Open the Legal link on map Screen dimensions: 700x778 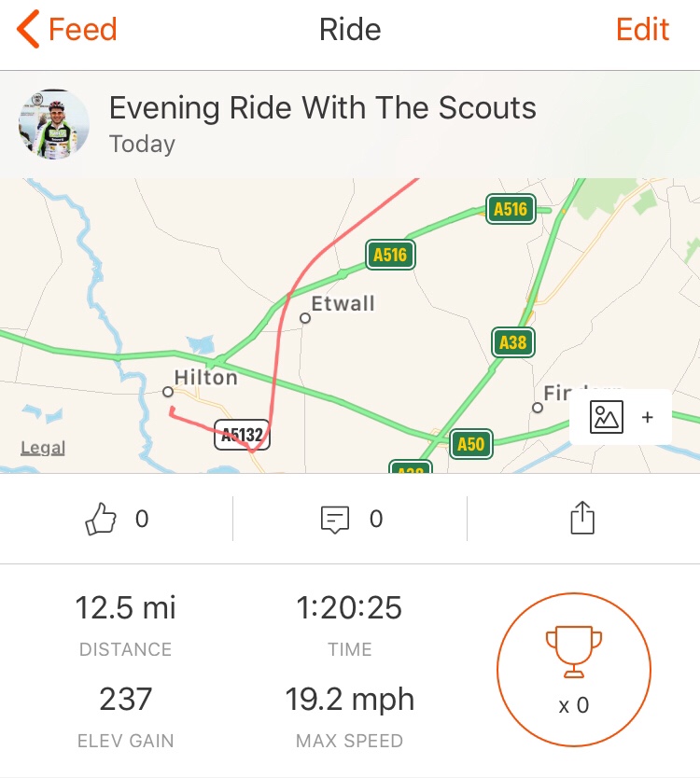43,449
